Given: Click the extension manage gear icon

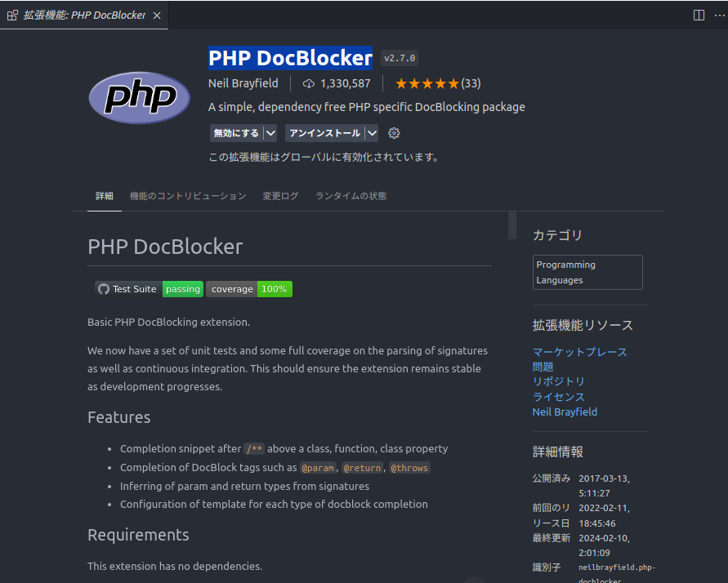Looking at the screenshot, I should point(394,133).
